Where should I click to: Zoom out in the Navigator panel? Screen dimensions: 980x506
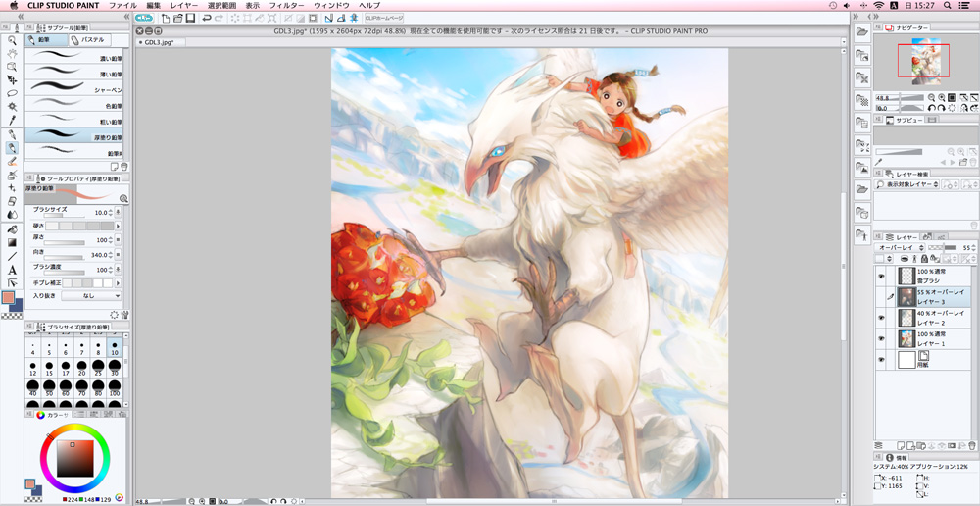[931, 98]
